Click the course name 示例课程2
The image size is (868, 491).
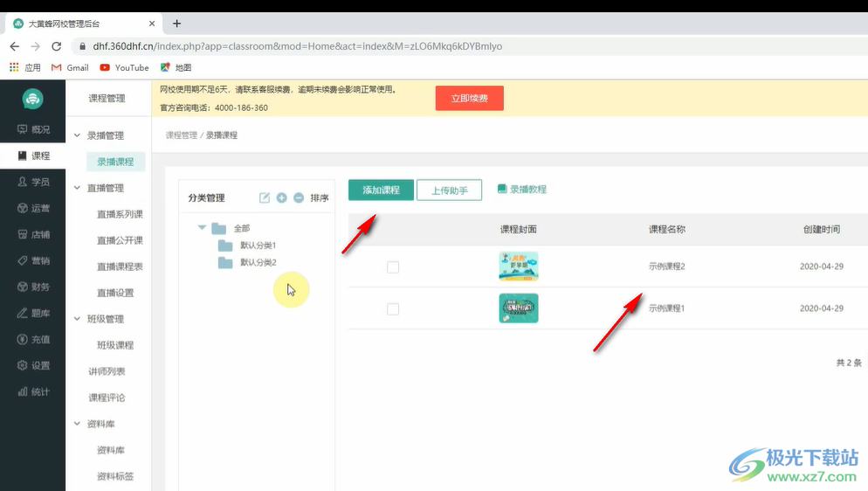[x=667, y=266]
